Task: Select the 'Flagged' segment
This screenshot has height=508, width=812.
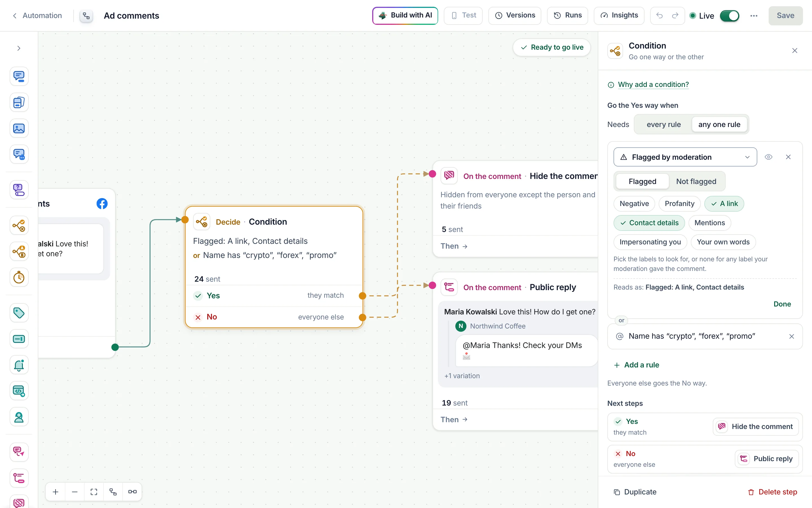Action: tap(642, 181)
